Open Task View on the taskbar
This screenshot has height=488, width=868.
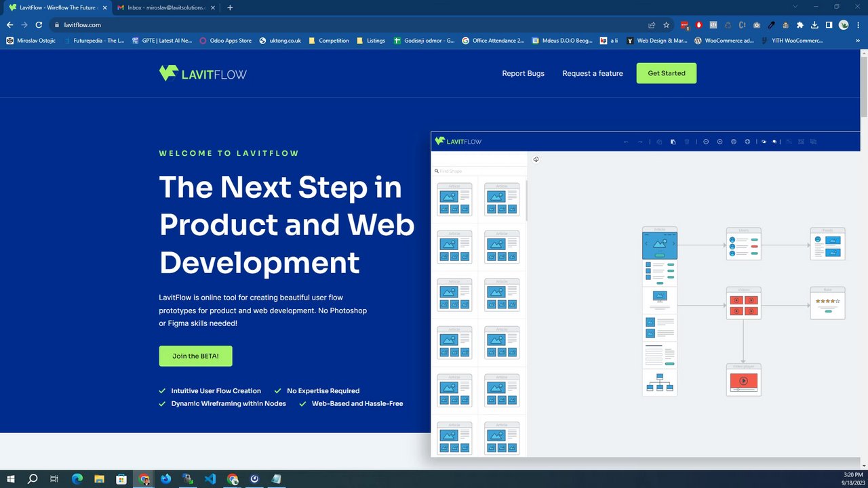click(x=54, y=479)
